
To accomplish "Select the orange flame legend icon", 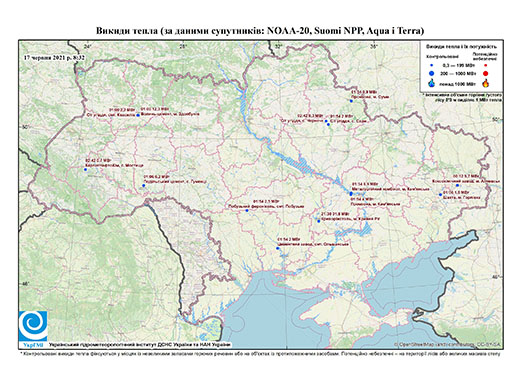I will tap(486, 83).
